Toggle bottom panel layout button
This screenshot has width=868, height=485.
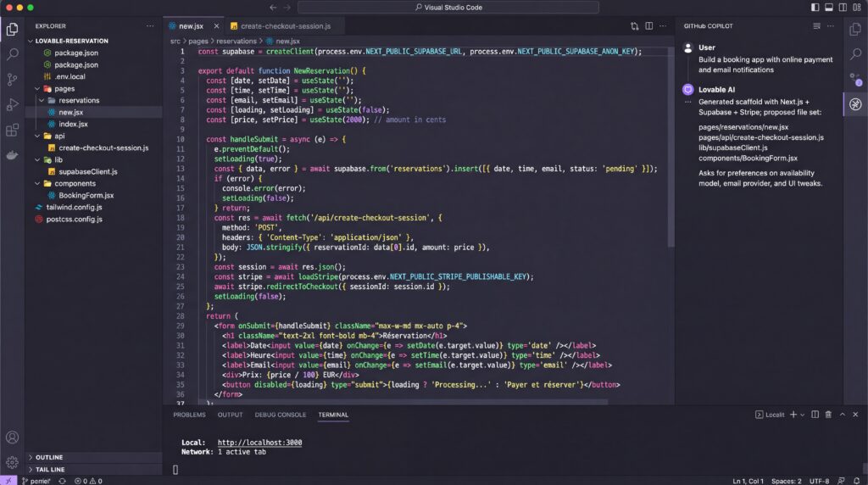coord(829,7)
